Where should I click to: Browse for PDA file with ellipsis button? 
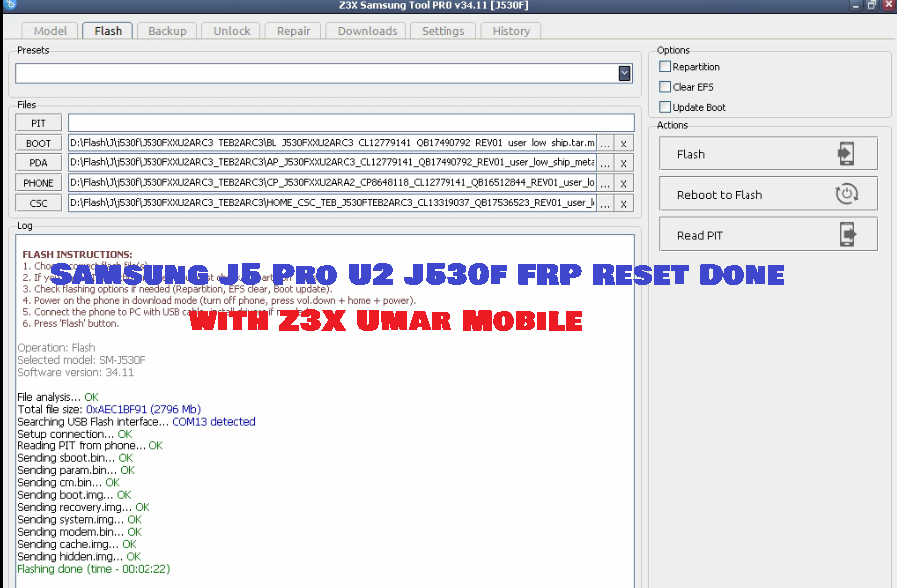[x=605, y=163]
